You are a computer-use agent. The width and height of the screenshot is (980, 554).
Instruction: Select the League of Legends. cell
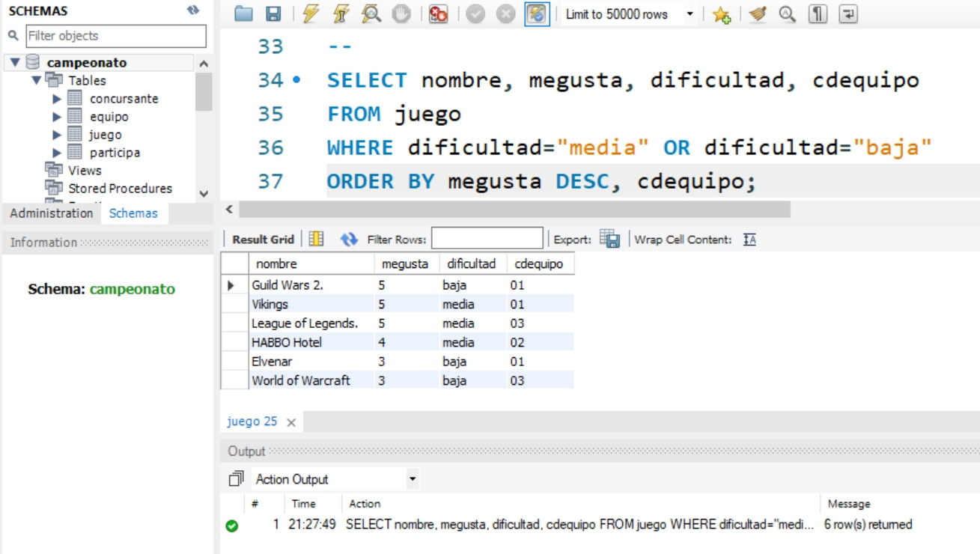pos(311,323)
